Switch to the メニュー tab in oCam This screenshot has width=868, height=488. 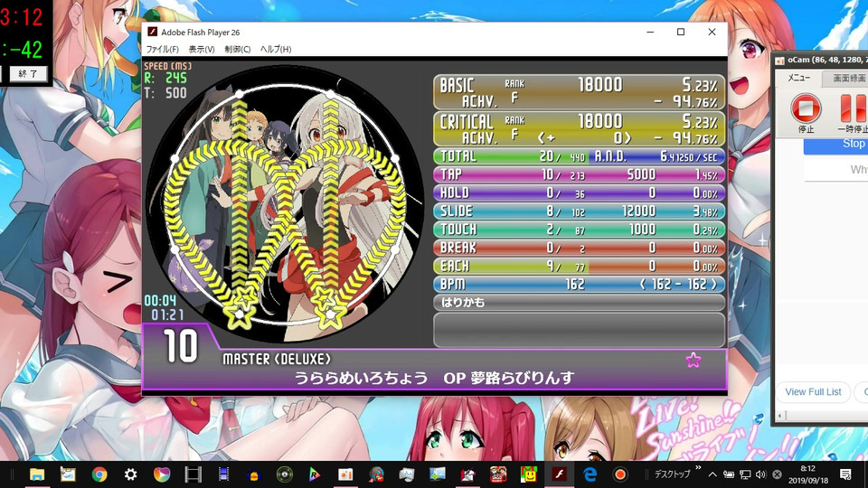pos(798,78)
